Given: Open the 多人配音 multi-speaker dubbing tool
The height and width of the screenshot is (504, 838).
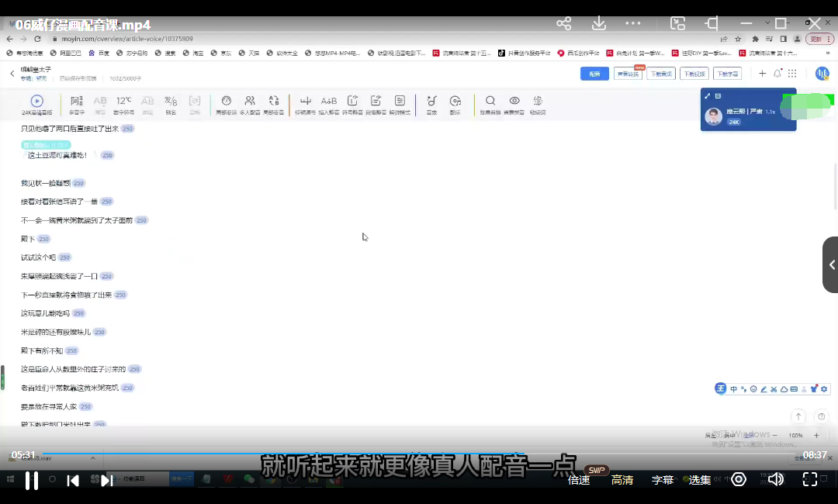Looking at the screenshot, I should click(x=250, y=105).
